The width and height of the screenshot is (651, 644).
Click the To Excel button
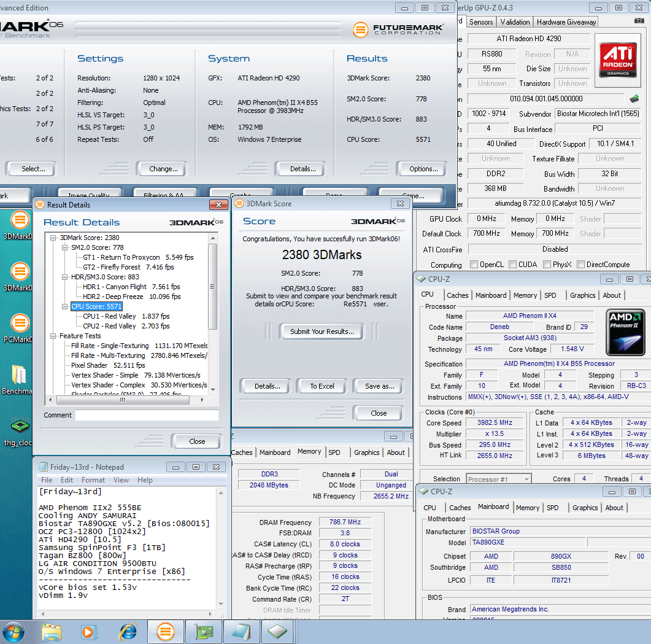coord(322,386)
